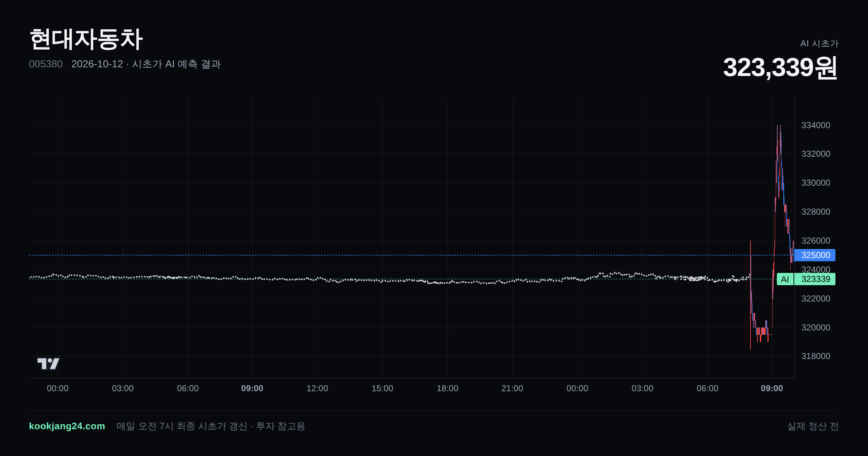
Task: Open the kookjang24.com link
Action: click(67, 426)
